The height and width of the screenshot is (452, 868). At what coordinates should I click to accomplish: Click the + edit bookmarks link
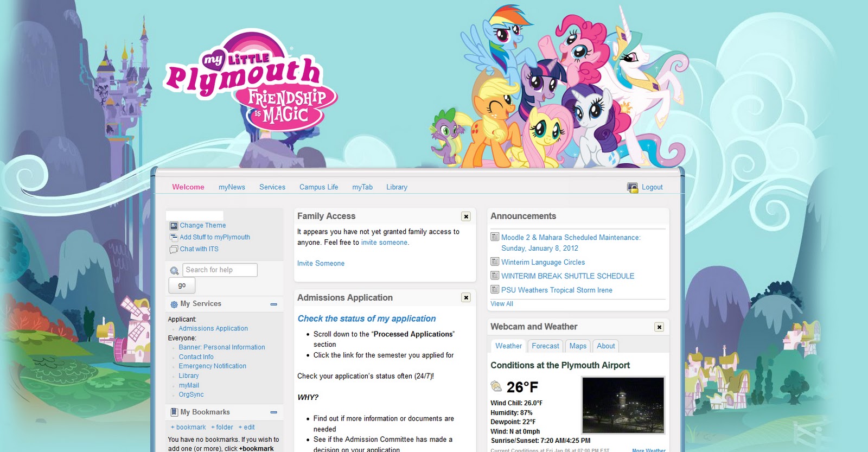(246, 428)
